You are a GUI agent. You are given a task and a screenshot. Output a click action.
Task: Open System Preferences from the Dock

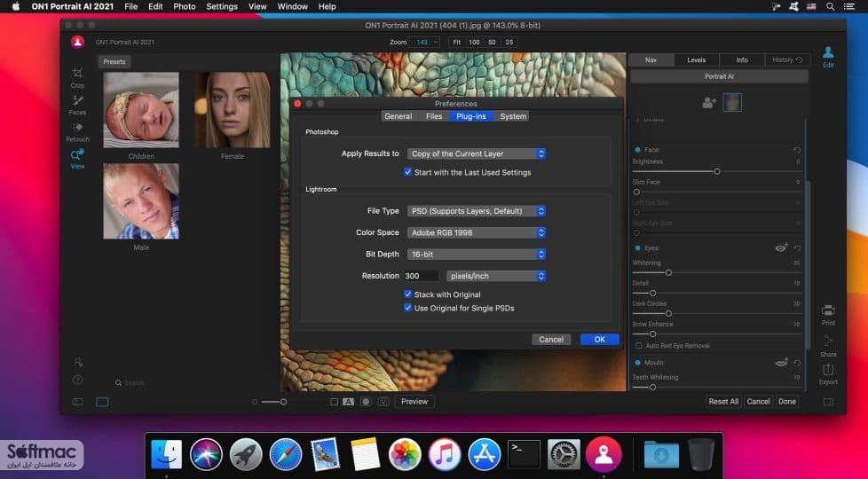tap(564, 455)
